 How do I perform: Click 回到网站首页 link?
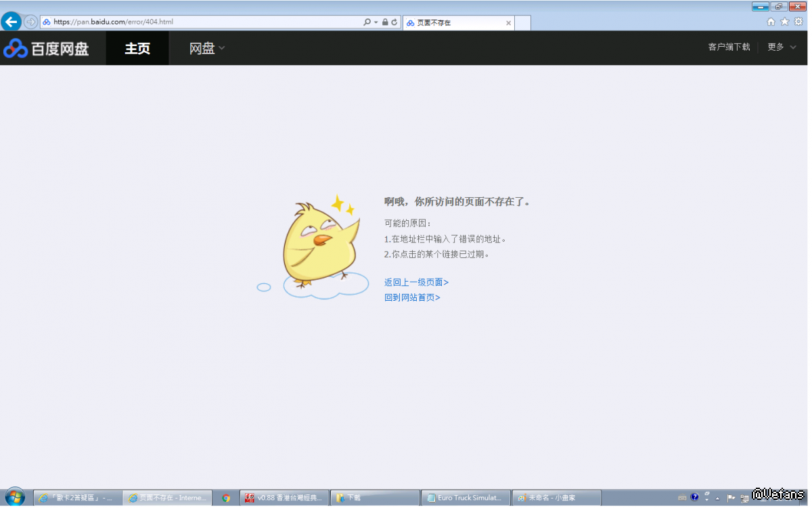point(412,297)
